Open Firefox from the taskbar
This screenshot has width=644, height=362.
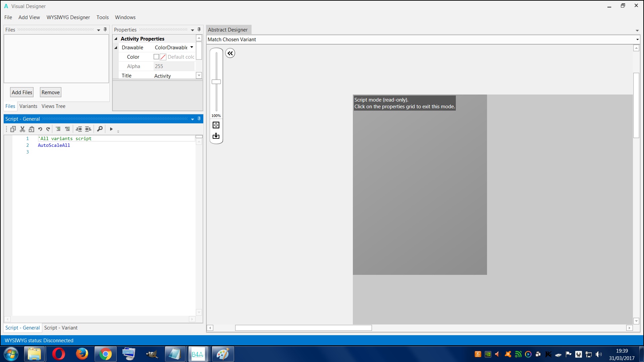[82, 354]
